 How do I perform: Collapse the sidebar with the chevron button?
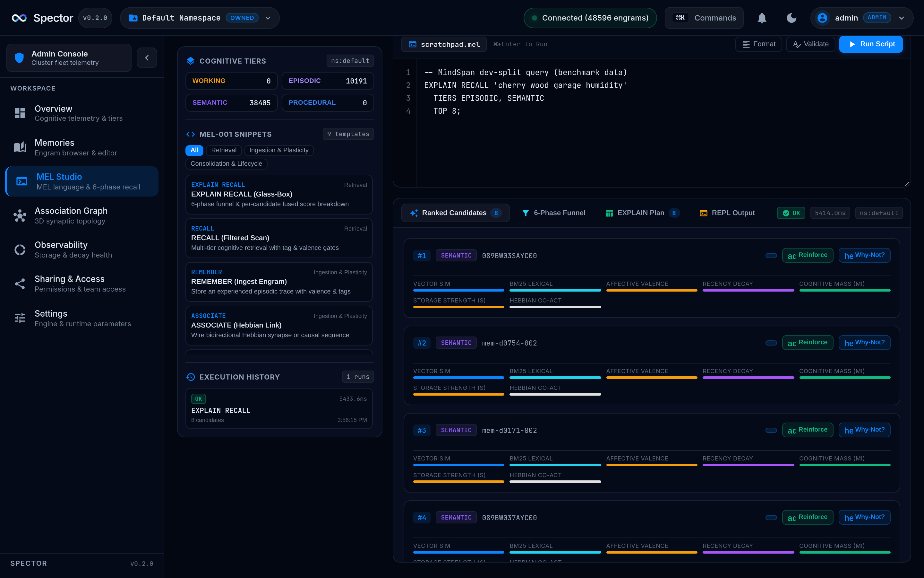click(x=147, y=58)
